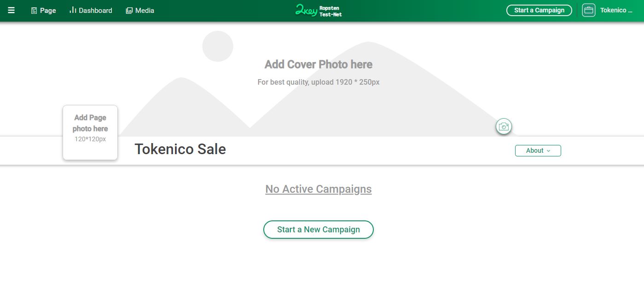Click the Page document icon
Screen dimensions: 644x294
[x=34, y=11]
